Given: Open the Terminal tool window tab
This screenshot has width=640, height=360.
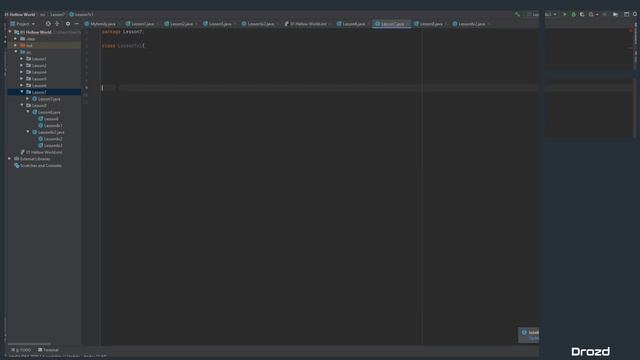Looking at the screenshot, I should pos(49,350).
